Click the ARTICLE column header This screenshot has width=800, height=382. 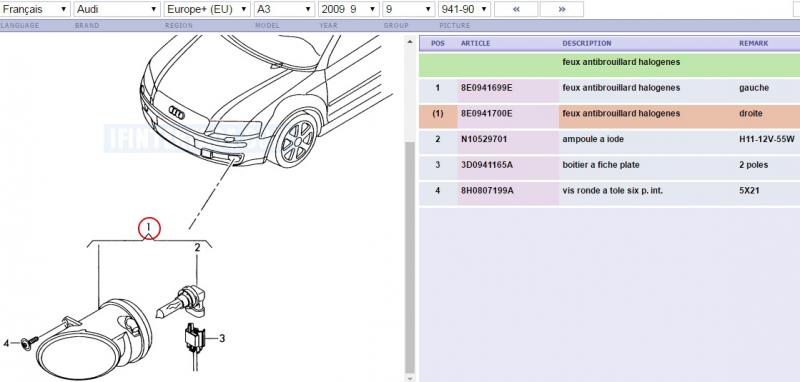click(x=476, y=43)
